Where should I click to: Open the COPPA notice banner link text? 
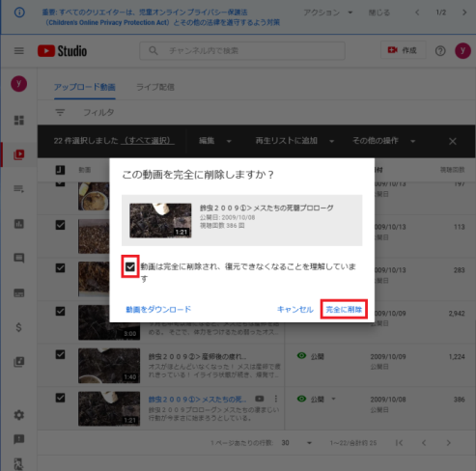161,17
